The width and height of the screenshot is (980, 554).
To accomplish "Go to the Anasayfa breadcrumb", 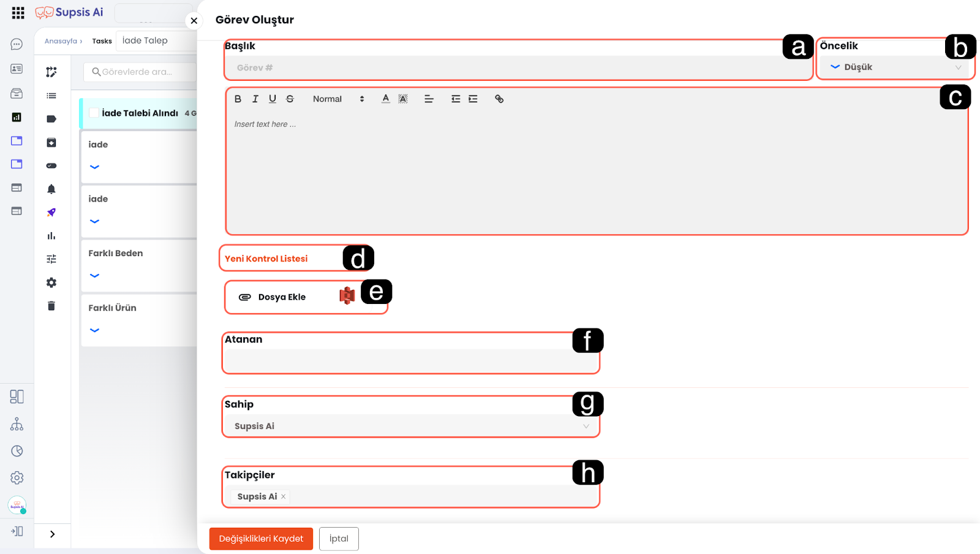I will point(61,41).
